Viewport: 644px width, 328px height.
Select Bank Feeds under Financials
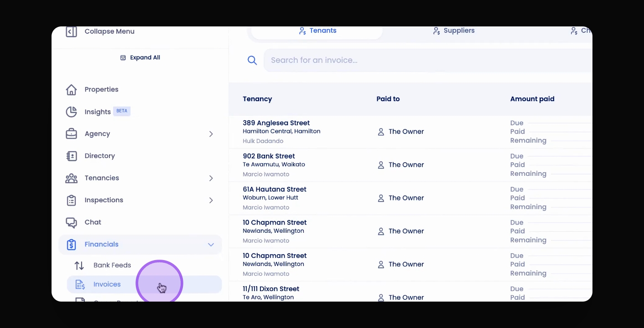coord(144,265)
